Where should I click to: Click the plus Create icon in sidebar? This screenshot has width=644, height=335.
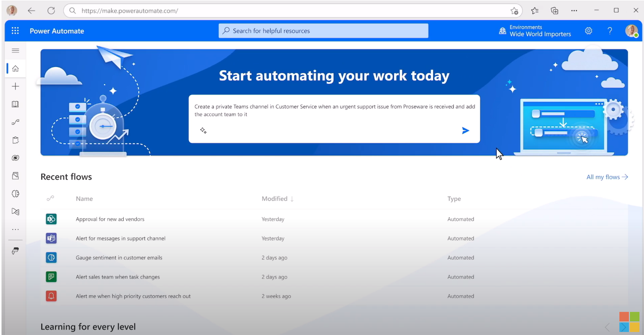pos(15,87)
